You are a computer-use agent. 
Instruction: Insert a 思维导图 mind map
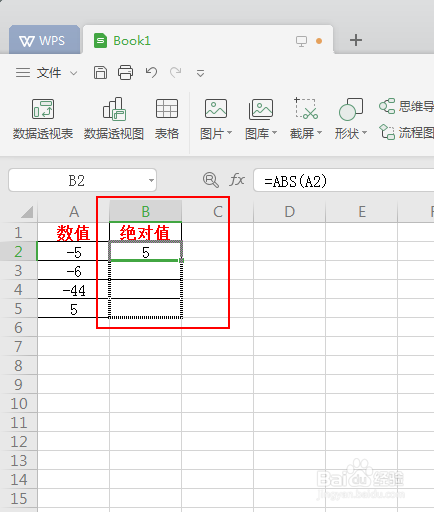(x=406, y=107)
